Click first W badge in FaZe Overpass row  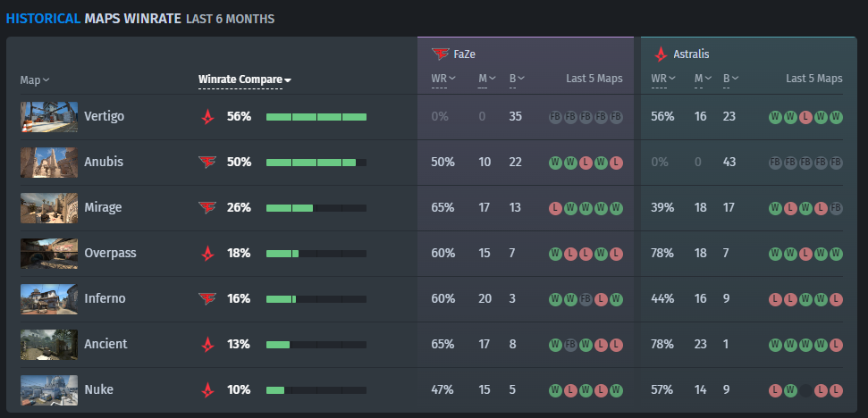tap(555, 254)
